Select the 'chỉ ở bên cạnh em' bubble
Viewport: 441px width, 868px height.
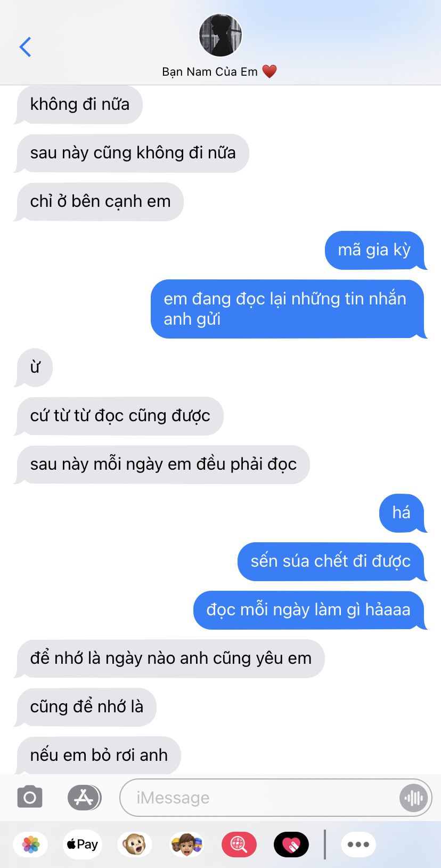coord(100,202)
